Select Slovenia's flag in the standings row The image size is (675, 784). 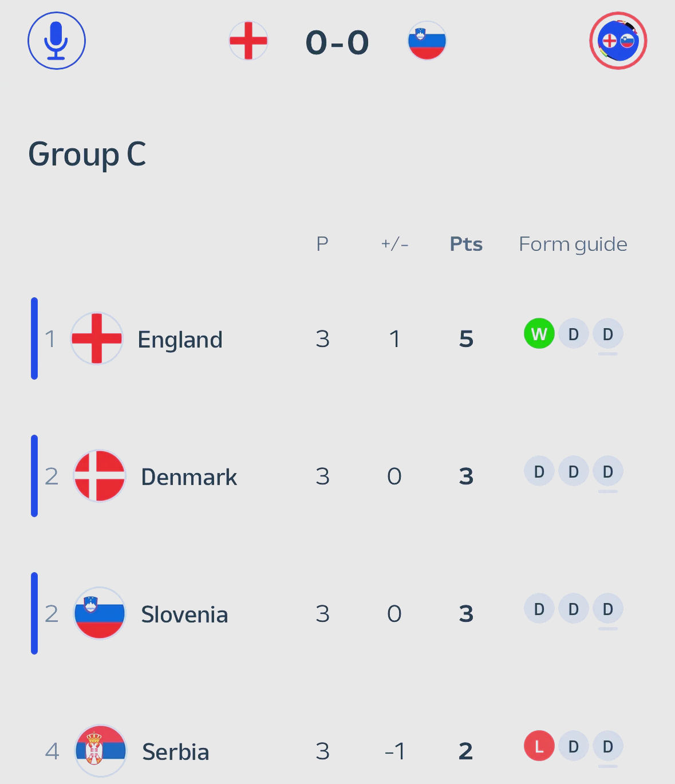point(100,613)
